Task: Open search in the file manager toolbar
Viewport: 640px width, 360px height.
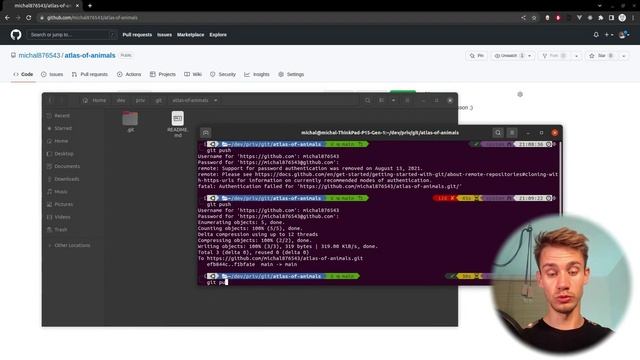Action: coord(367,100)
